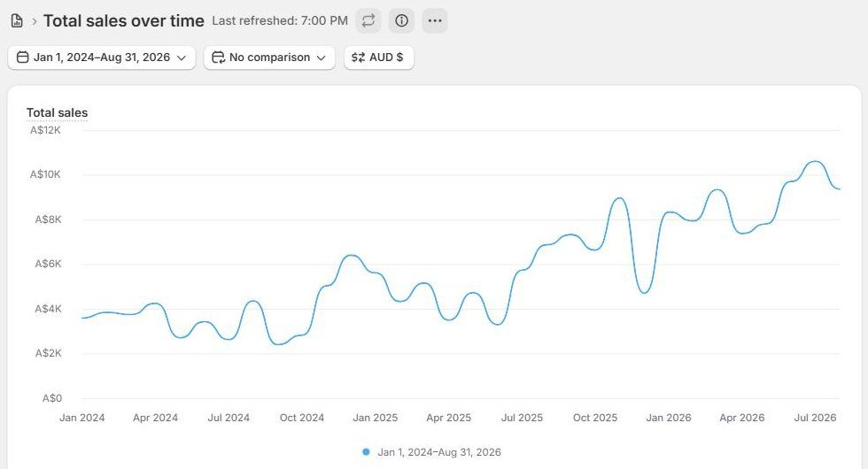
Task: Click the A$8K axis label
Action: 48,219
